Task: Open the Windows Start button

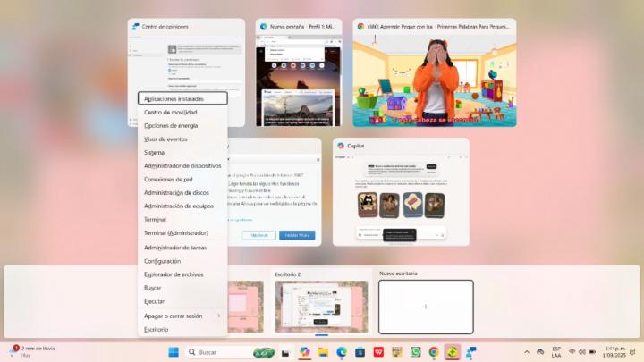Action: pos(174,352)
